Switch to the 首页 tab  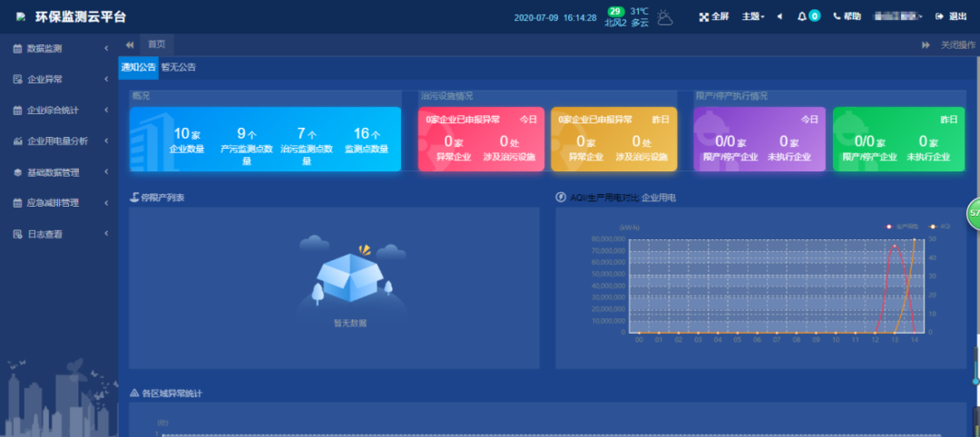click(x=157, y=44)
